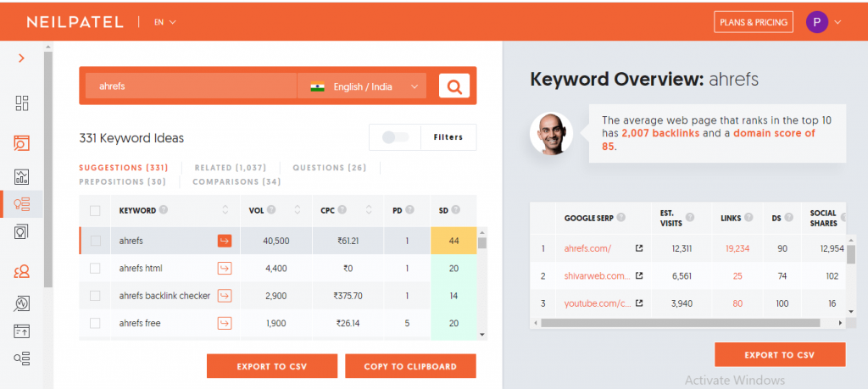Open the dashboard grid icon in sidebar
Viewport: 868px width, 389px height.
tap(21, 103)
